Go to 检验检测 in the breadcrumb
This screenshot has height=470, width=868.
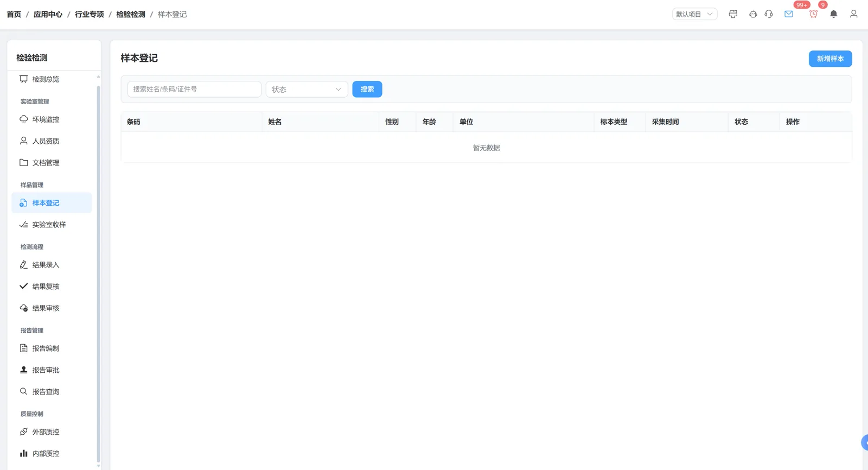click(x=131, y=15)
